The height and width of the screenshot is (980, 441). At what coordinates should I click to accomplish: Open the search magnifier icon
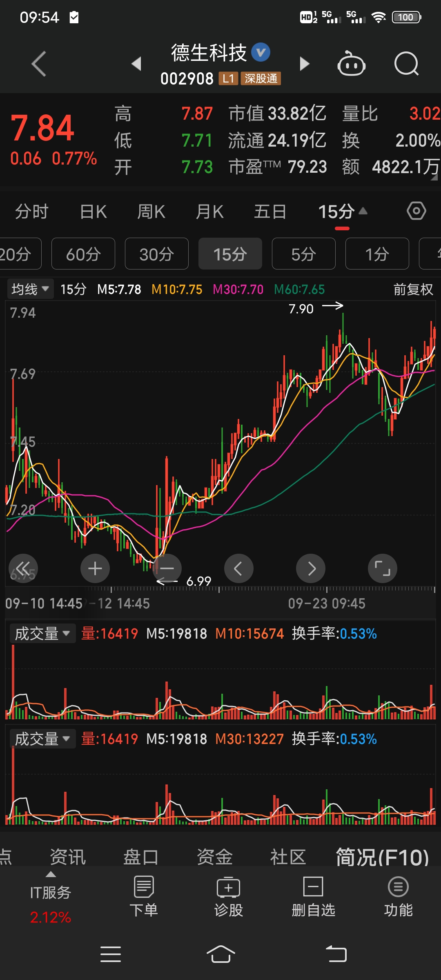tap(407, 64)
